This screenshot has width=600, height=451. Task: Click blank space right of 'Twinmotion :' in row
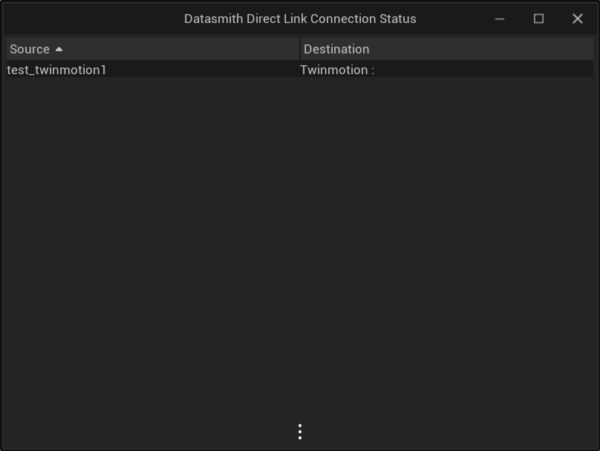pos(480,70)
